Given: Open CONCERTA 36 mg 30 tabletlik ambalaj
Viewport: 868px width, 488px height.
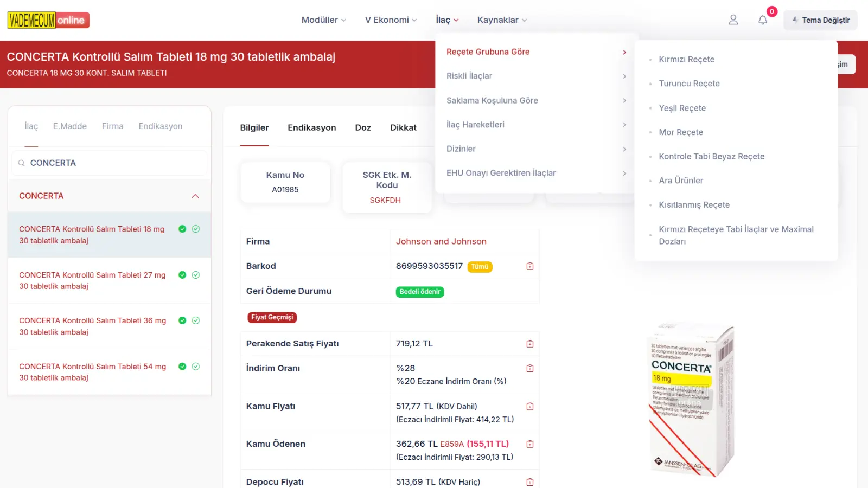Looking at the screenshot, I should point(92,326).
